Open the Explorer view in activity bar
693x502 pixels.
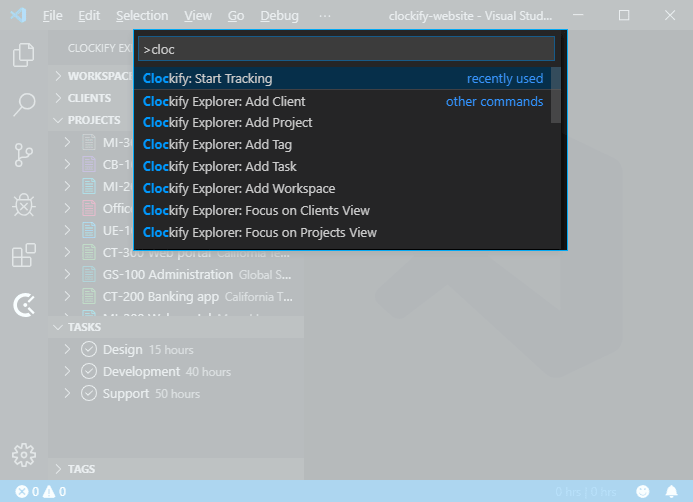coord(24,55)
